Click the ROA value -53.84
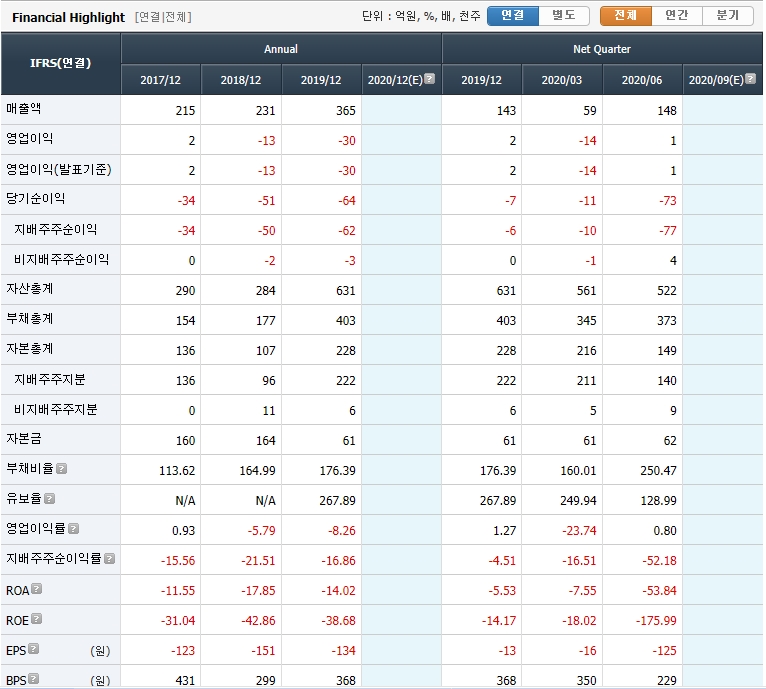 click(x=659, y=590)
